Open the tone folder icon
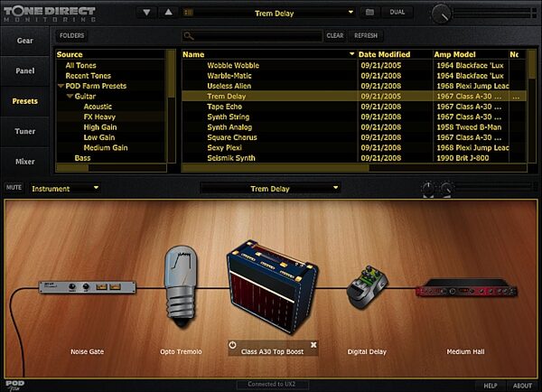This screenshot has width=542, height=392. (x=369, y=13)
